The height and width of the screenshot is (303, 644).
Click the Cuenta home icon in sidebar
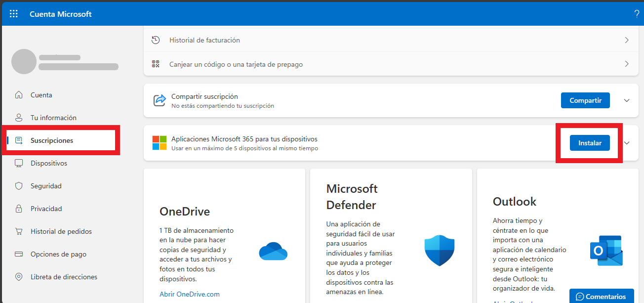(19, 95)
